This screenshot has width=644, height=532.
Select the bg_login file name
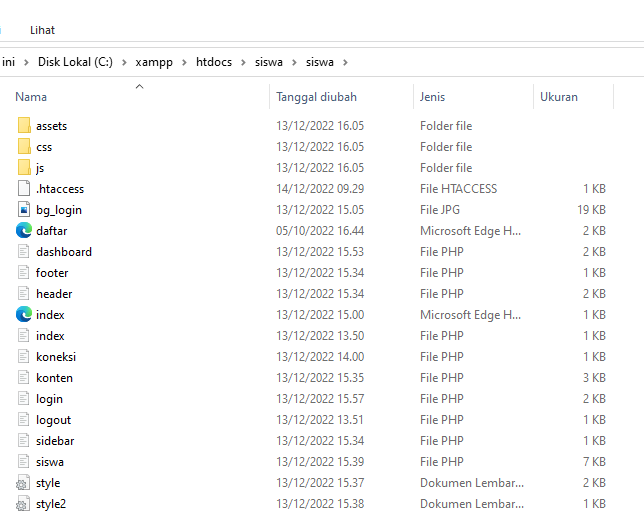click(x=59, y=210)
